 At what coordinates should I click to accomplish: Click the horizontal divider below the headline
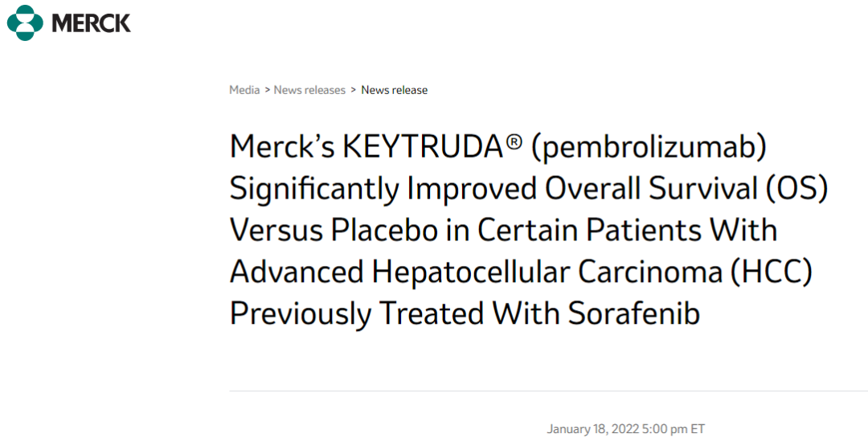pos(548,391)
